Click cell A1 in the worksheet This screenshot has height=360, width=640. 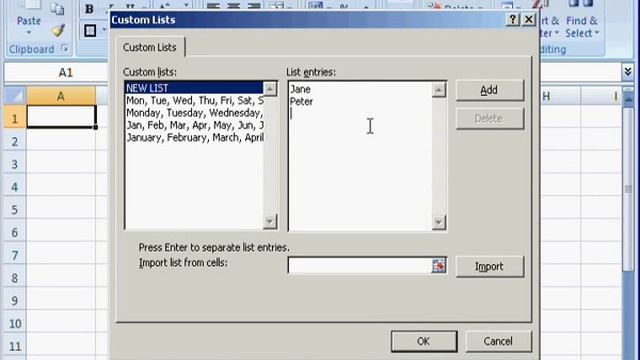[61, 117]
